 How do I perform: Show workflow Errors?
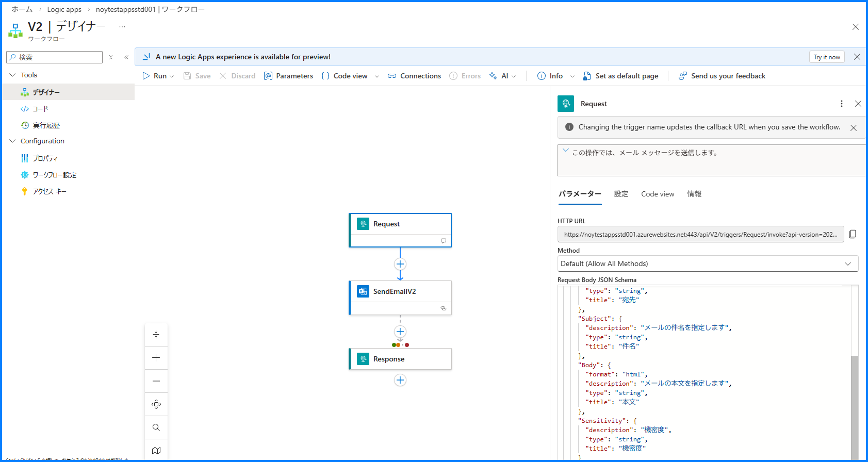click(465, 76)
